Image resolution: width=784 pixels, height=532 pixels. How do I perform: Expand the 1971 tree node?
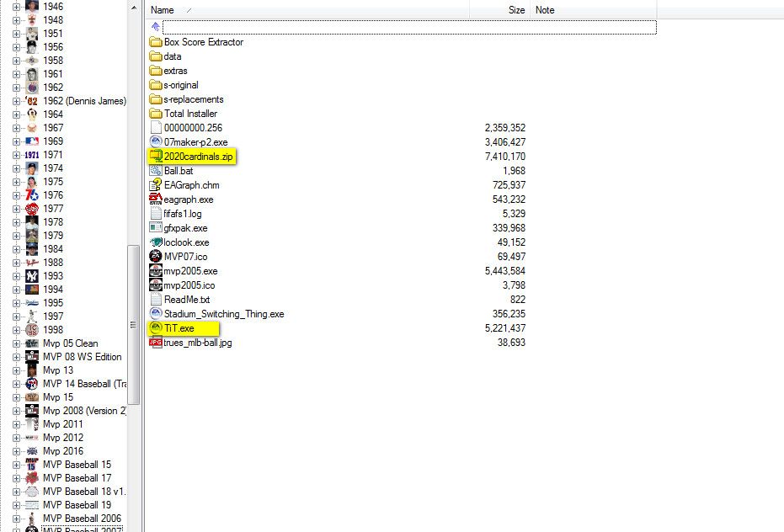16,156
